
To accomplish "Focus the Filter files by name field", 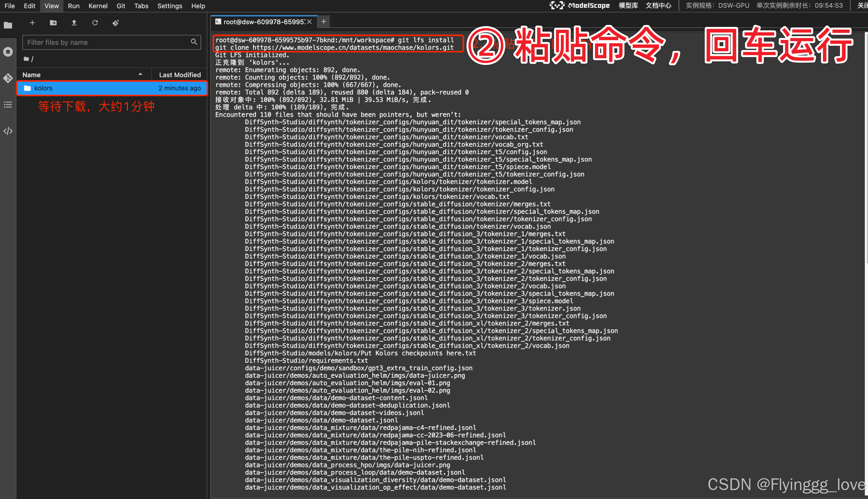I will [112, 42].
